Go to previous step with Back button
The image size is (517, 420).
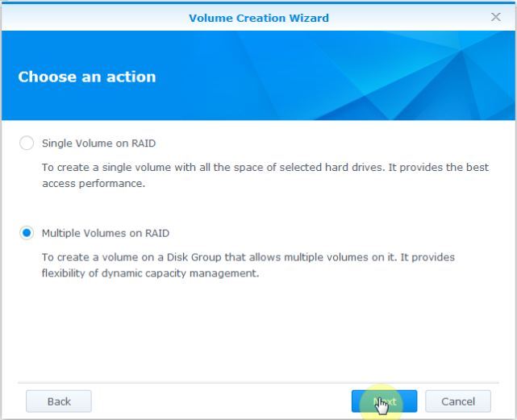[x=58, y=401]
